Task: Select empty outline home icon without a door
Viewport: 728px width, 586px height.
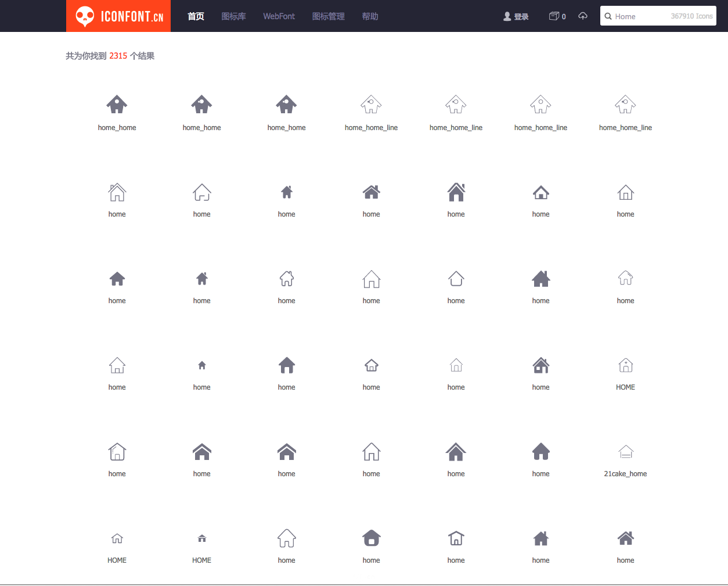Action: click(456, 278)
